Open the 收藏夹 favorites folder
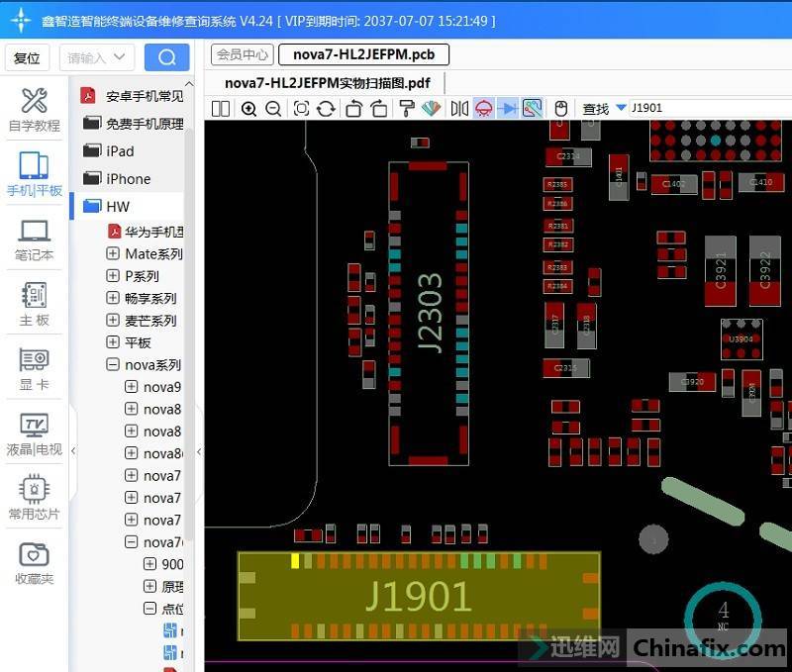This screenshot has height=672, width=792. (x=34, y=563)
